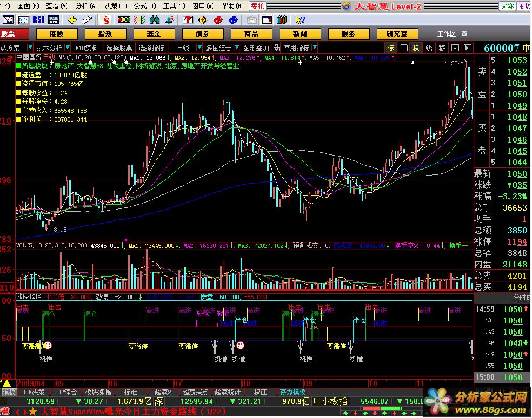The width and height of the screenshot is (532, 418).
Task: Open the 画面(P) menu
Action: coord(28,6)
